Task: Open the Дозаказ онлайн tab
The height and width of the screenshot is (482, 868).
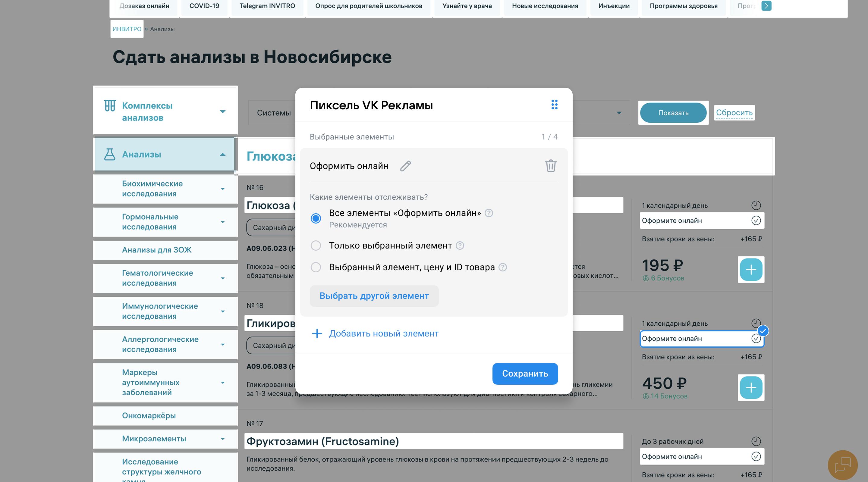Action: coord(144,6)
